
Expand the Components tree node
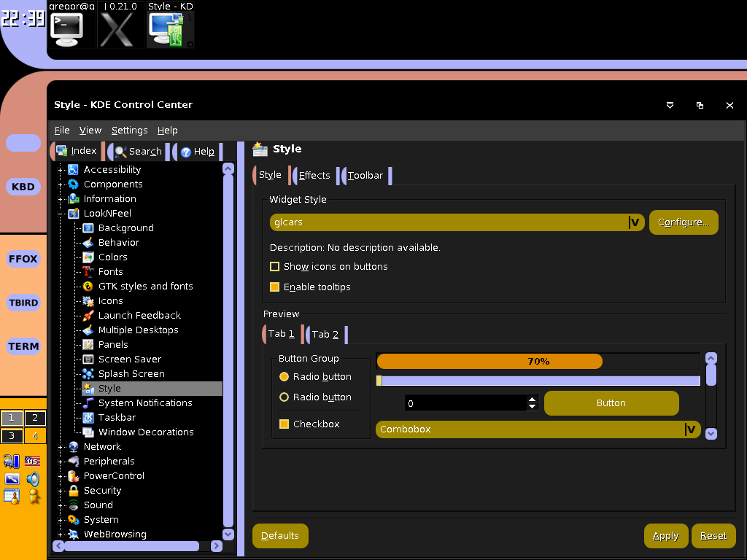click(x=60, y=184)
